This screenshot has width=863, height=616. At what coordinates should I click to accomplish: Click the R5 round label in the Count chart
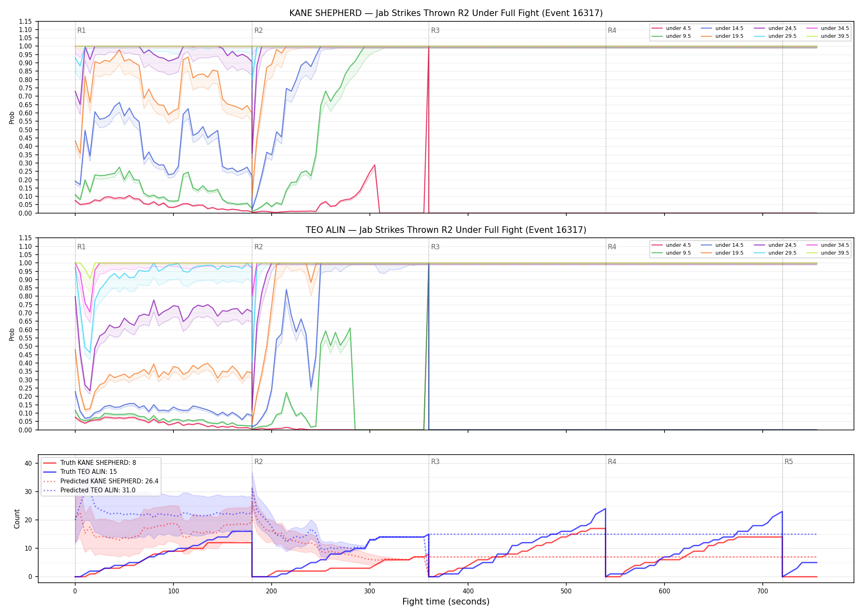[789, 462]
